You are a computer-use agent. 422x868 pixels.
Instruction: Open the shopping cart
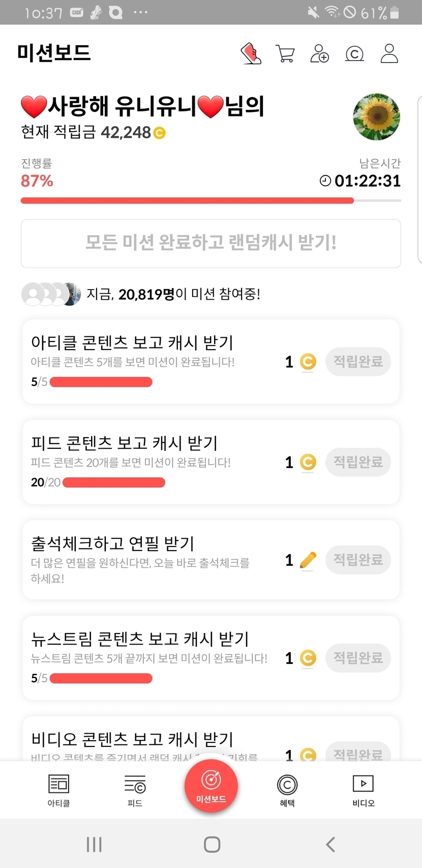tap(285, 53)
